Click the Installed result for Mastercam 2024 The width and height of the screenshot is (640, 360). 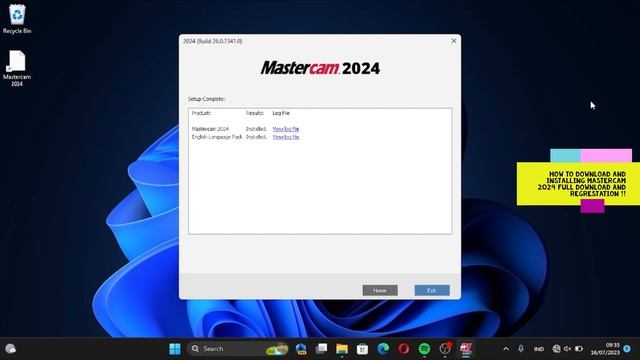[x=256, y=129]
